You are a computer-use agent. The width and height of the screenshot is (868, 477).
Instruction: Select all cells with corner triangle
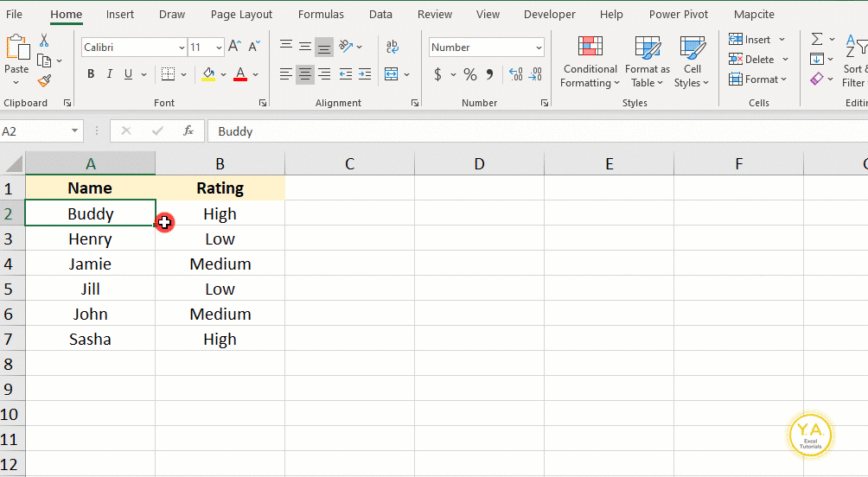13,164
